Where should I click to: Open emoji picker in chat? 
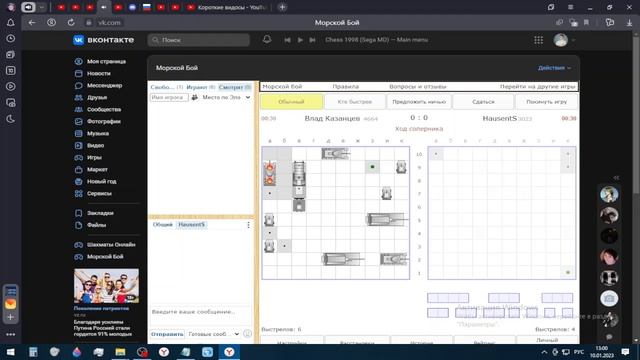pos(247,334)
